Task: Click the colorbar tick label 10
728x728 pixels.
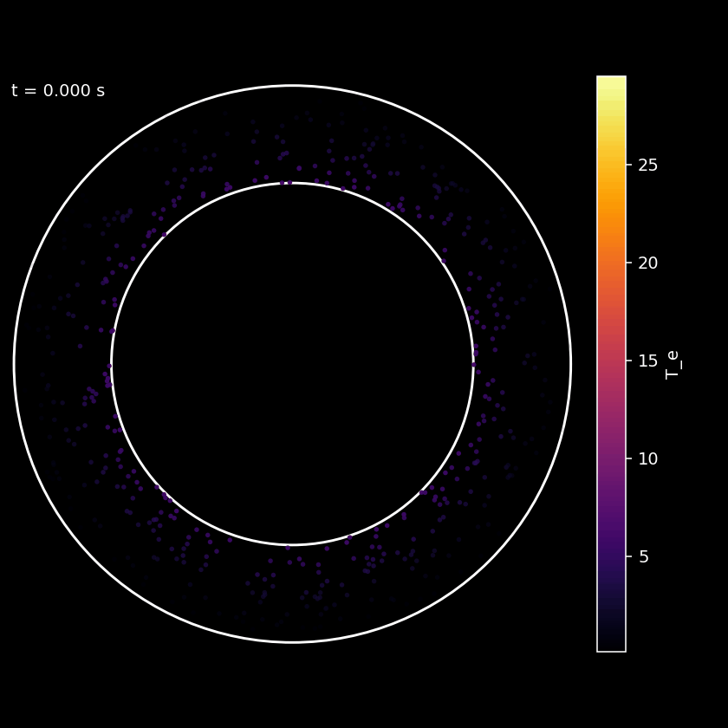Action: click(x=648, y=458)
